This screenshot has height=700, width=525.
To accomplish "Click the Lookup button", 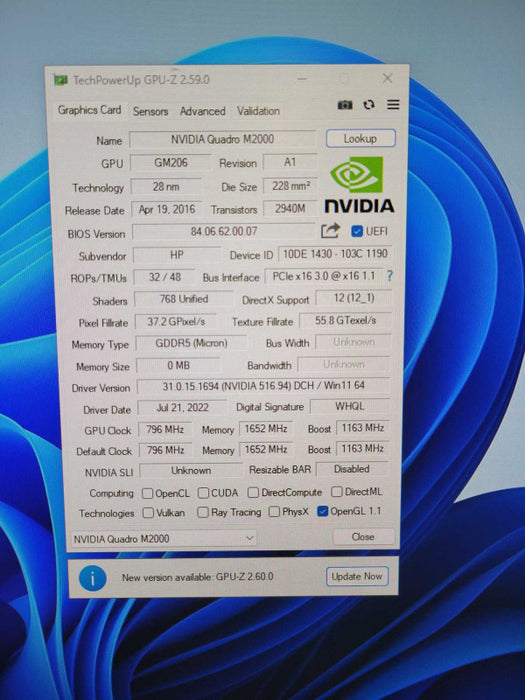I will 360,138.
